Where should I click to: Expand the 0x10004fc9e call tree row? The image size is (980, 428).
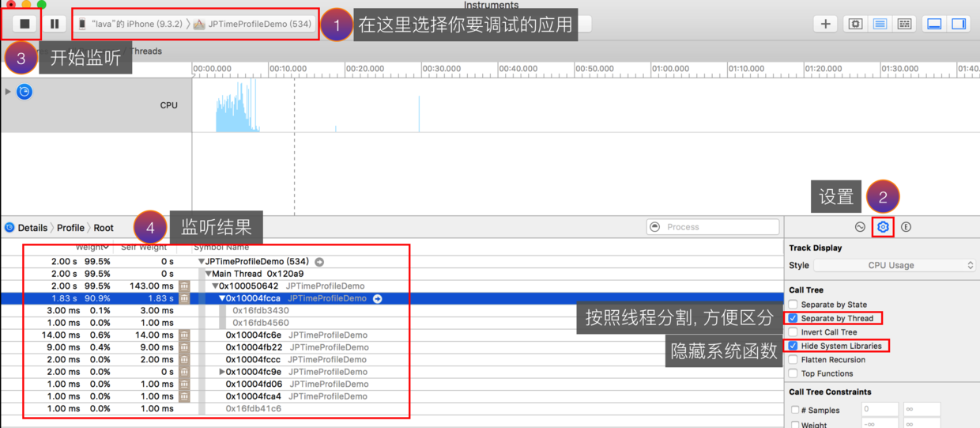[x=222, y=372]
